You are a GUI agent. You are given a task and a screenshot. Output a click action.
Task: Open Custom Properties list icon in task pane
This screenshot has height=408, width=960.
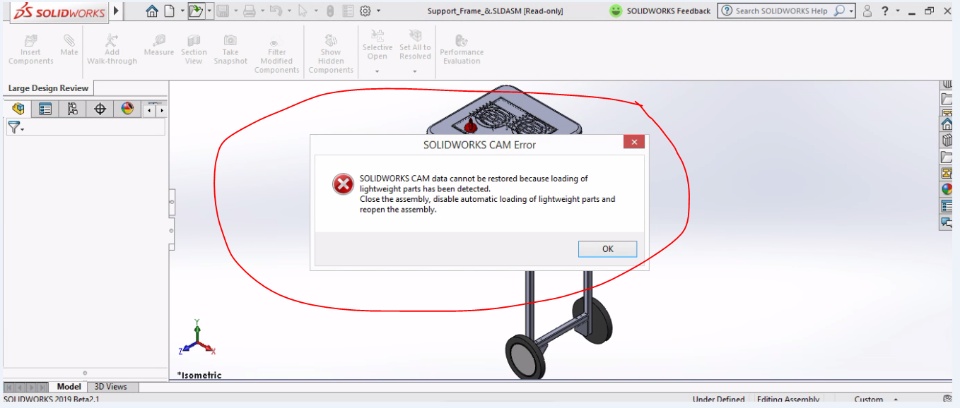click(947, 206)
